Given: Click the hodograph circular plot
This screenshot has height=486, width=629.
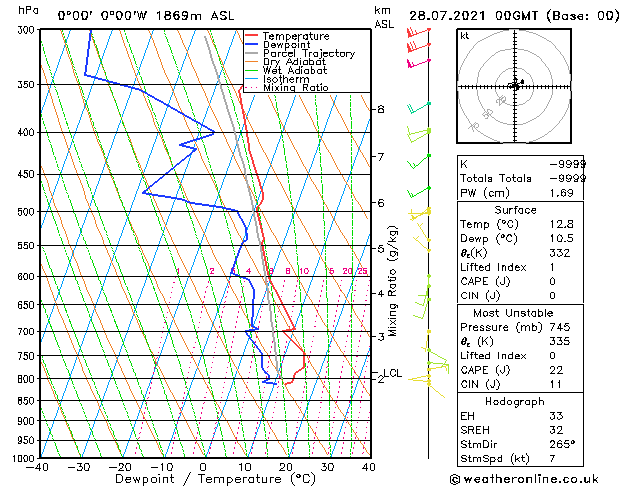Looking at the screenshot, I should (514, 86).
